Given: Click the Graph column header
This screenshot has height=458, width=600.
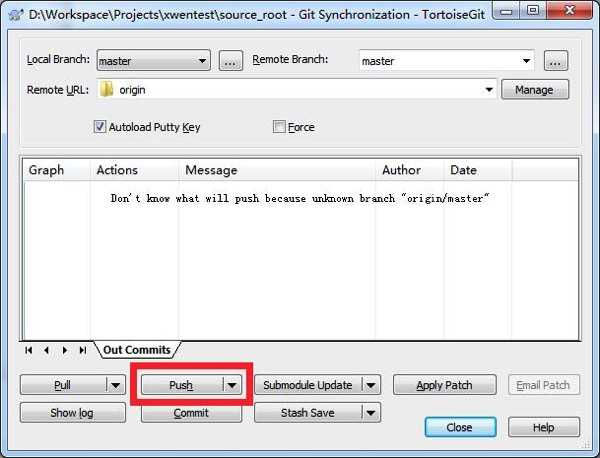Looking at the screenshot, I should [57, 170].
